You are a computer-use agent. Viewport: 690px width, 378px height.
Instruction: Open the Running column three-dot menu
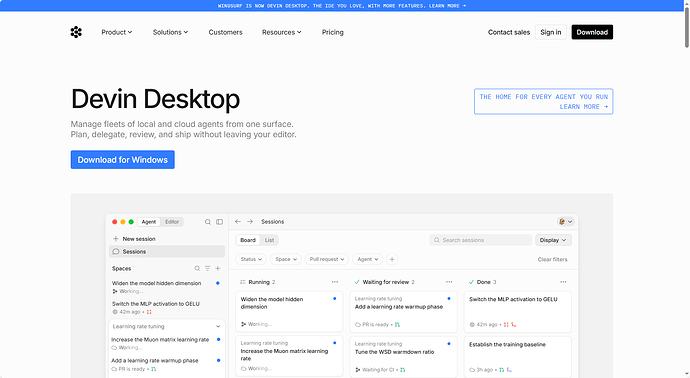(335, 282)
